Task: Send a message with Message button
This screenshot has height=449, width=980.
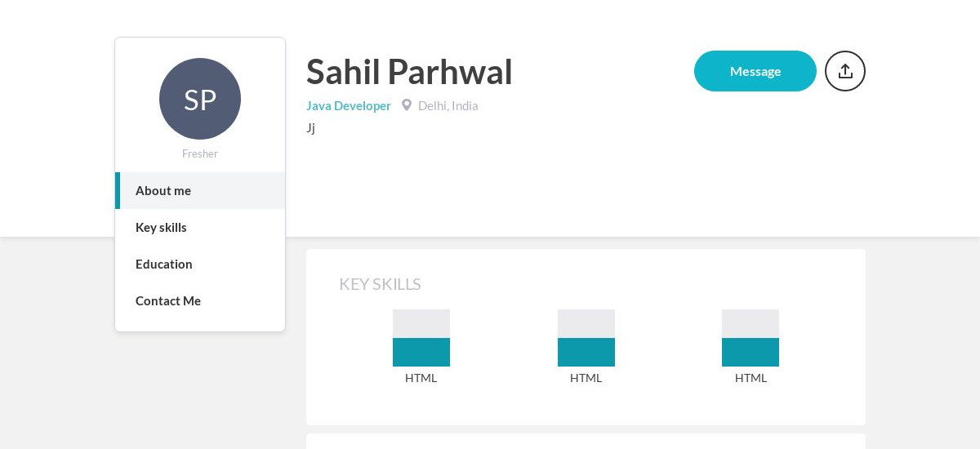Action: (755, 71)
